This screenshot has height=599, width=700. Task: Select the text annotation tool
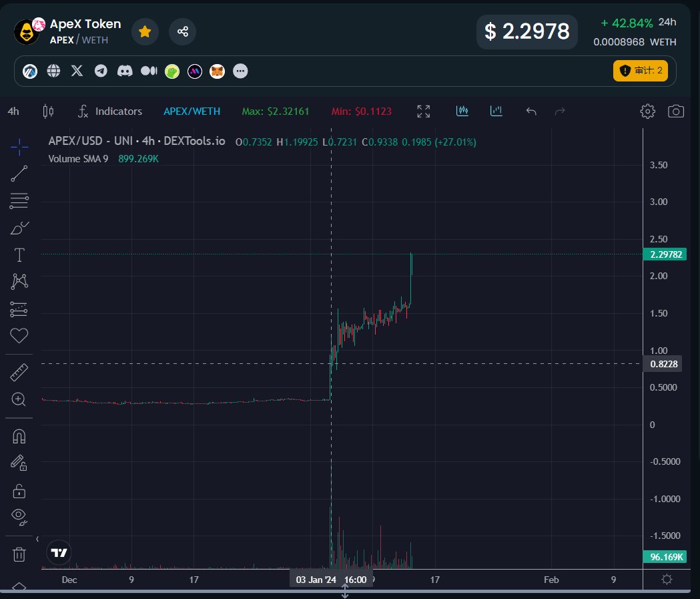19,255
